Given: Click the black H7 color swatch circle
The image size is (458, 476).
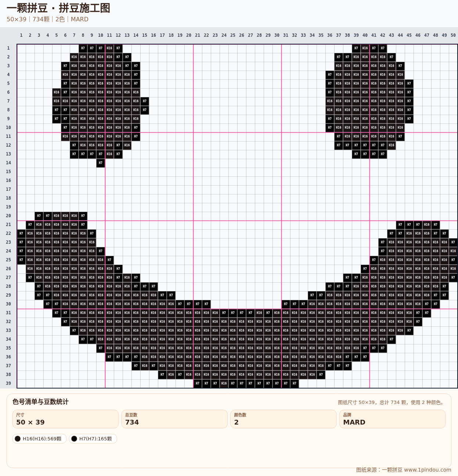Looking at the screenshot, I should (74, 439).
